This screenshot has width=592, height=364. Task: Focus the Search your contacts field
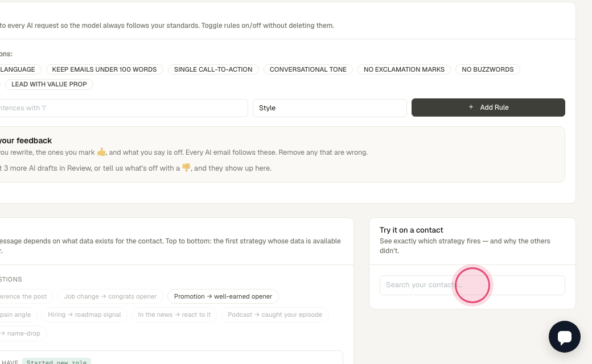472,285
